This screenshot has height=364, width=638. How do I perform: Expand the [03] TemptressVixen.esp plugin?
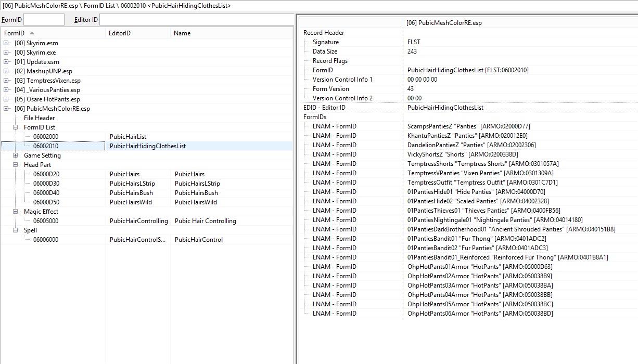6,81
